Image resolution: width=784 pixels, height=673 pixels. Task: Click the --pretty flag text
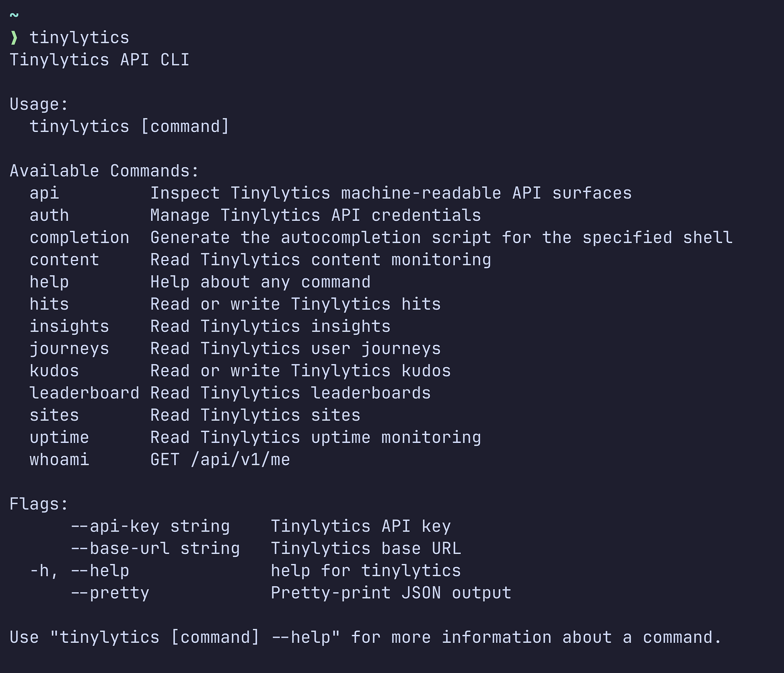(x=110, y=593)
